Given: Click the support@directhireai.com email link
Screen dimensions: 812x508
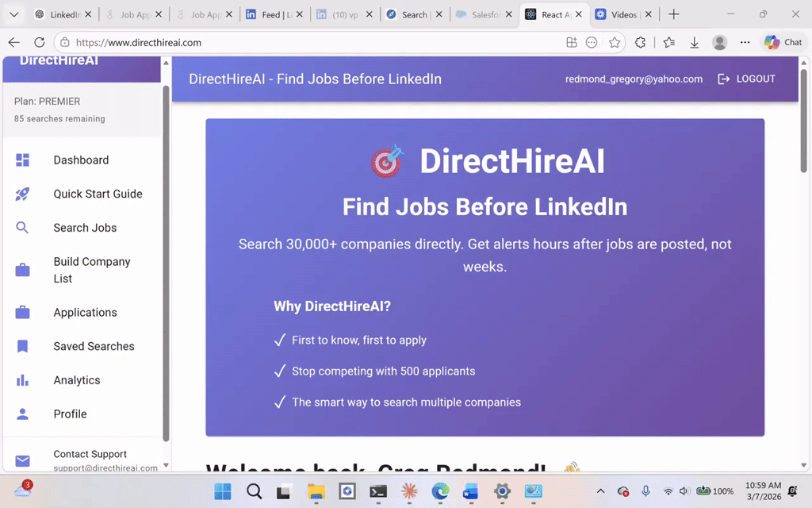Looking at the screenshot, I should [x=105, y=468].
